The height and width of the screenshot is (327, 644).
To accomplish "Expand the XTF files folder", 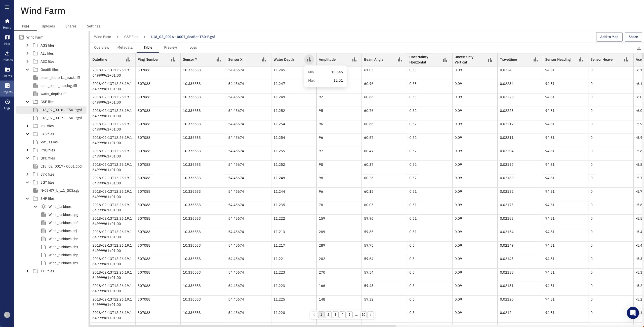I will 27,271.
